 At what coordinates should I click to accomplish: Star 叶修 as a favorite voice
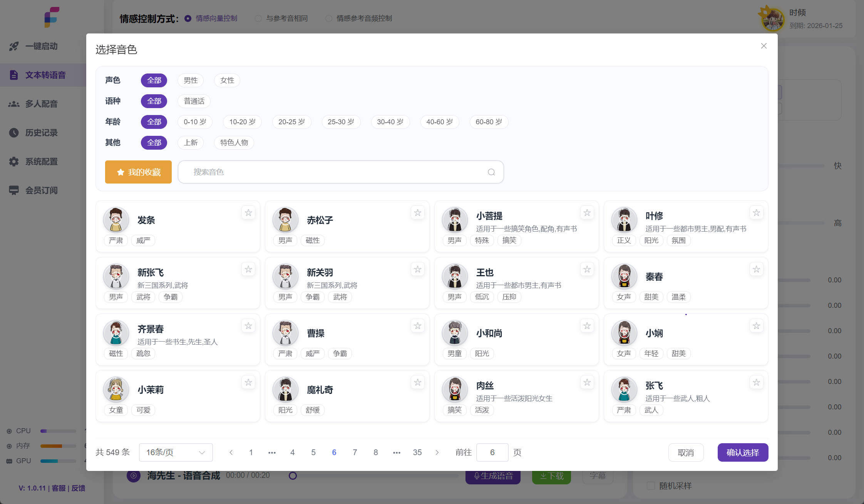pos(756,213)
